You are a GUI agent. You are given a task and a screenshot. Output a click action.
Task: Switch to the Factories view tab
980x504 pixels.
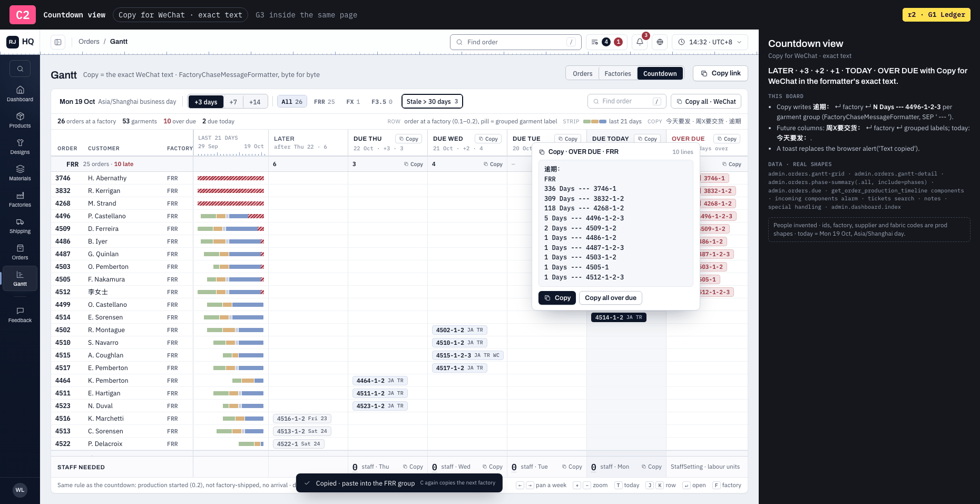(x=618, y=73)
